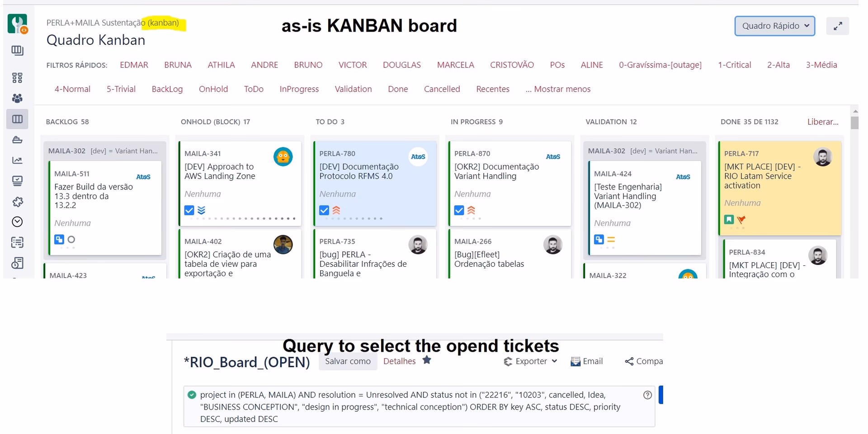This screenshot has width=868, height=434.
Task: Toggle the favorite star next to Detalhes
Action: (x=427, y=360)
